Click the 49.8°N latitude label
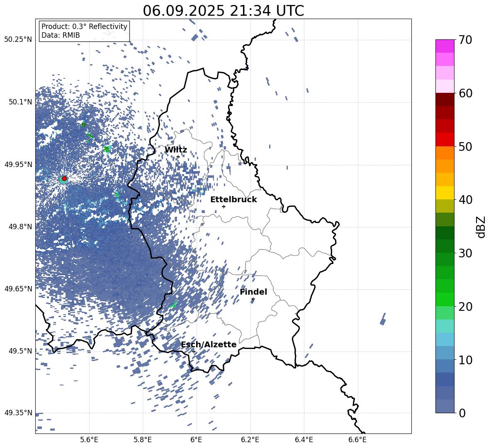491x448 pixels. point(20,227)
